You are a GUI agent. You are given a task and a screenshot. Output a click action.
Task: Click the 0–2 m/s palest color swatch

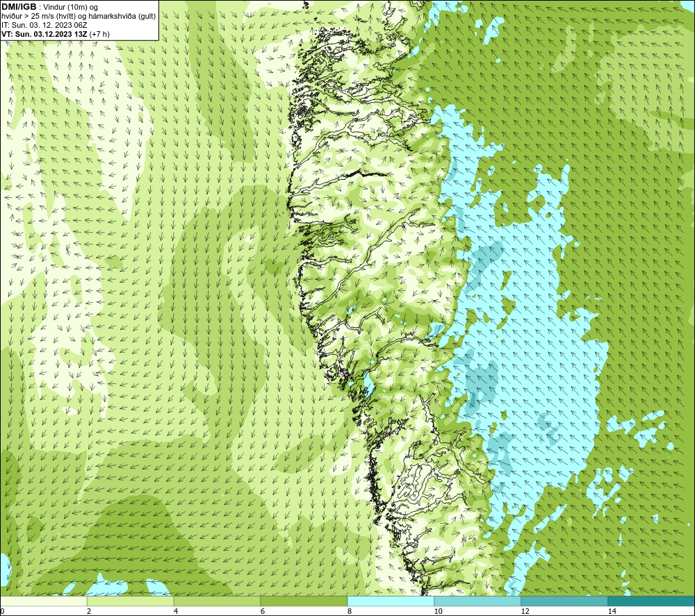click(x=43, y=601)
